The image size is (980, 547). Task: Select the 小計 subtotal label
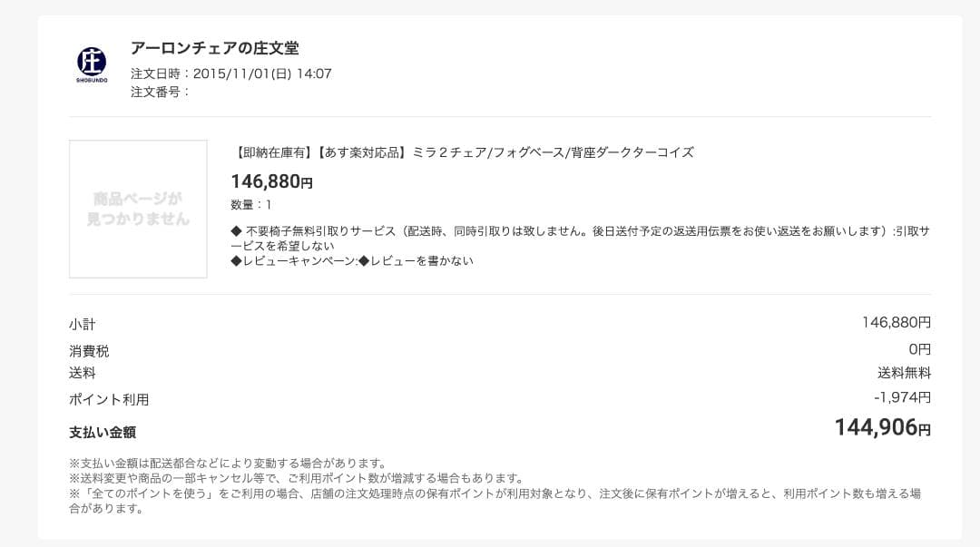(82, 324)
